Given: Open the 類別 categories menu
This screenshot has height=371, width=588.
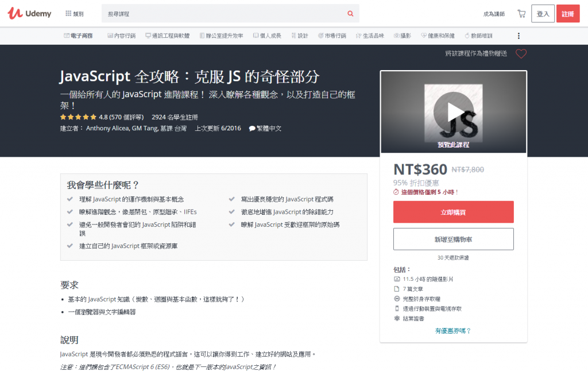Looking at the screenshot, I should point(74,14).
